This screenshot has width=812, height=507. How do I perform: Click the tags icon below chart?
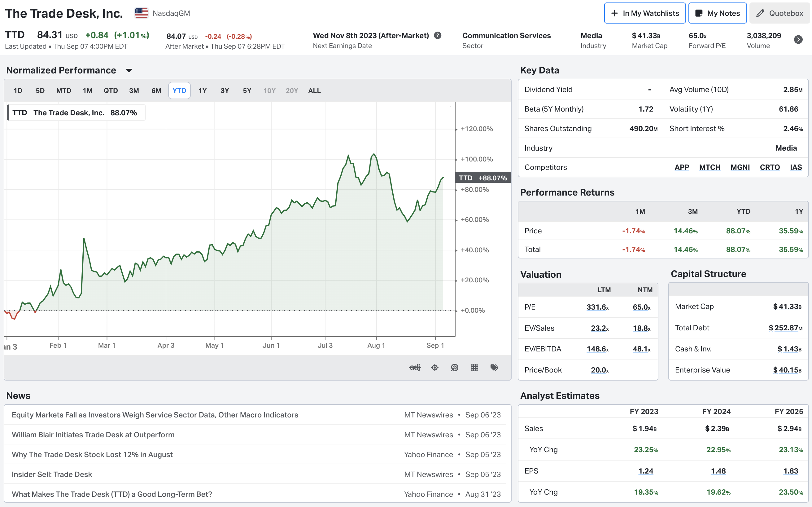[x=494, y=368]
